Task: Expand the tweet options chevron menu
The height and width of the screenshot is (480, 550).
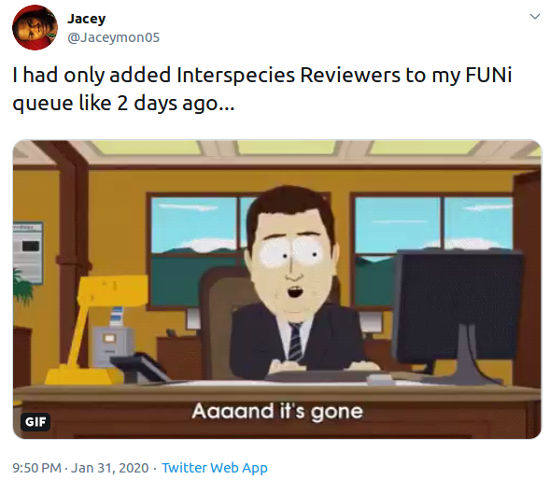Action: (535, 16)
